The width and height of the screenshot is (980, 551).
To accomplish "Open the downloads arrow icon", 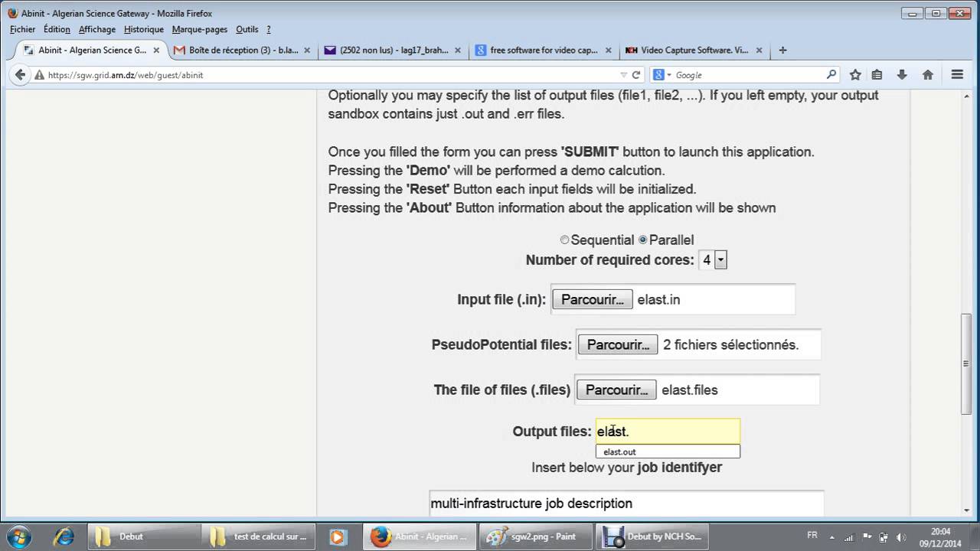I will coord(902,75).
